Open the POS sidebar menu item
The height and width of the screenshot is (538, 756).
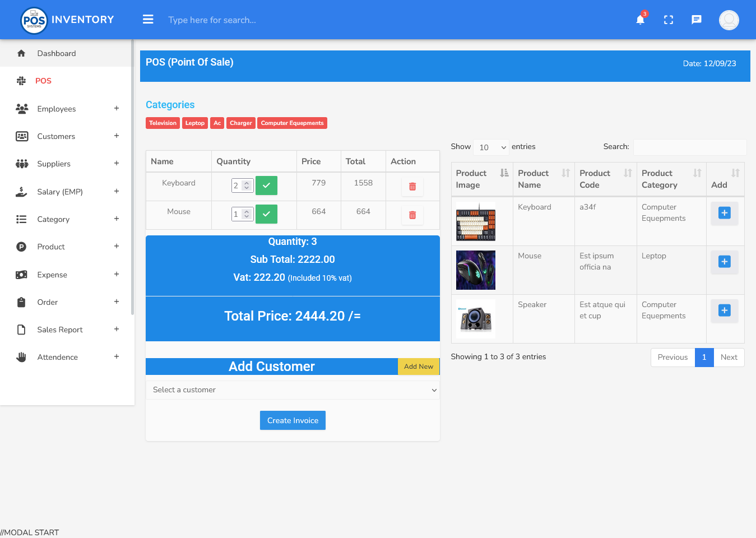(x=44, y=81)
